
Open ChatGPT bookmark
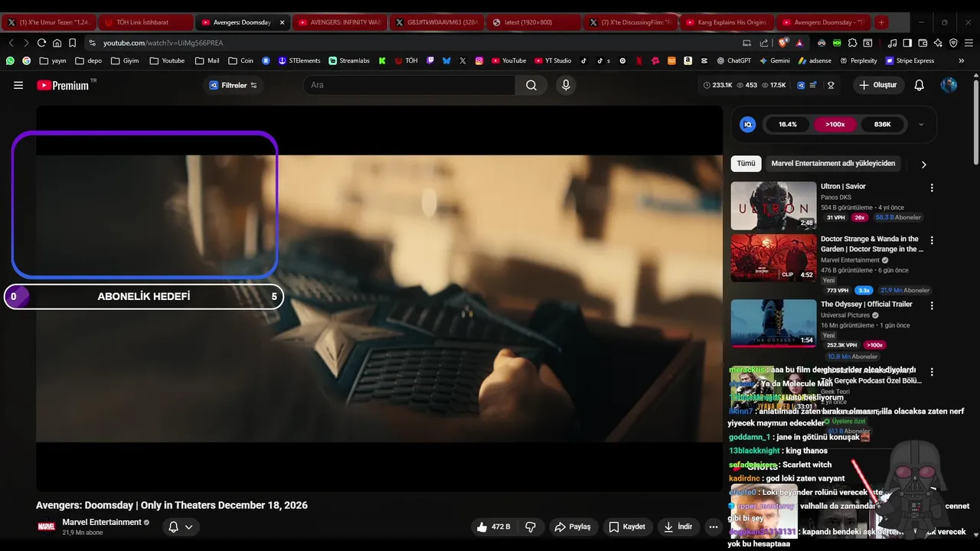(733, 60)
